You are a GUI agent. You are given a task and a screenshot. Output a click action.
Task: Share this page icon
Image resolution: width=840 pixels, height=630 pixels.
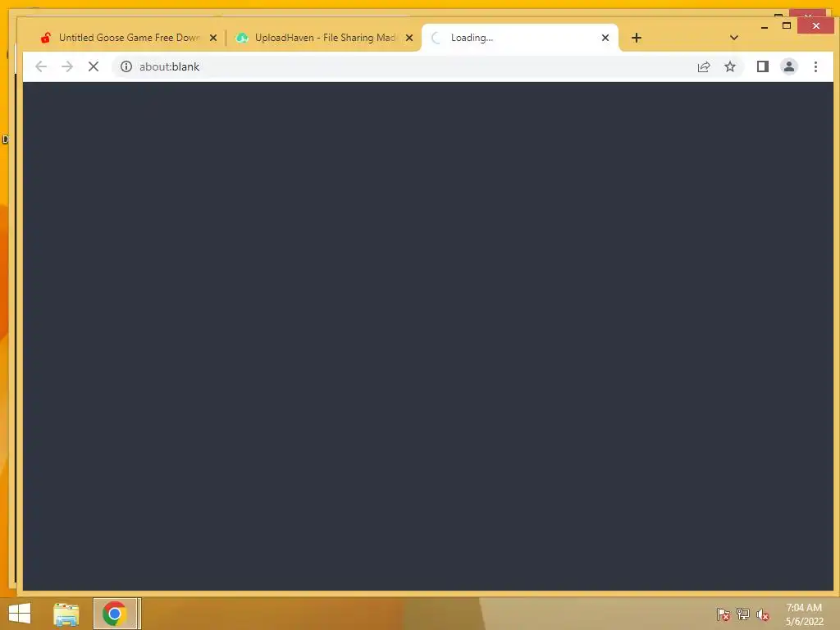[704, 67]
